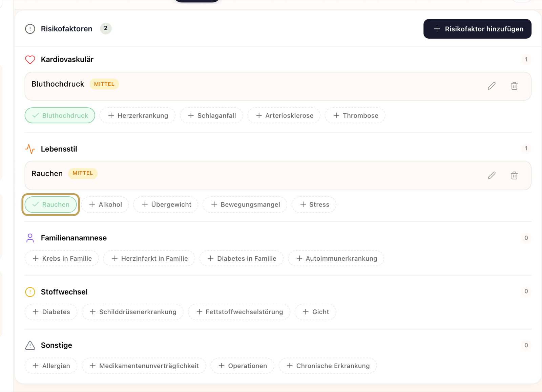Click the Lebensstil activity pulse icon
The height and width of the screenshot is (392, 542).
(x=30, y=149)
